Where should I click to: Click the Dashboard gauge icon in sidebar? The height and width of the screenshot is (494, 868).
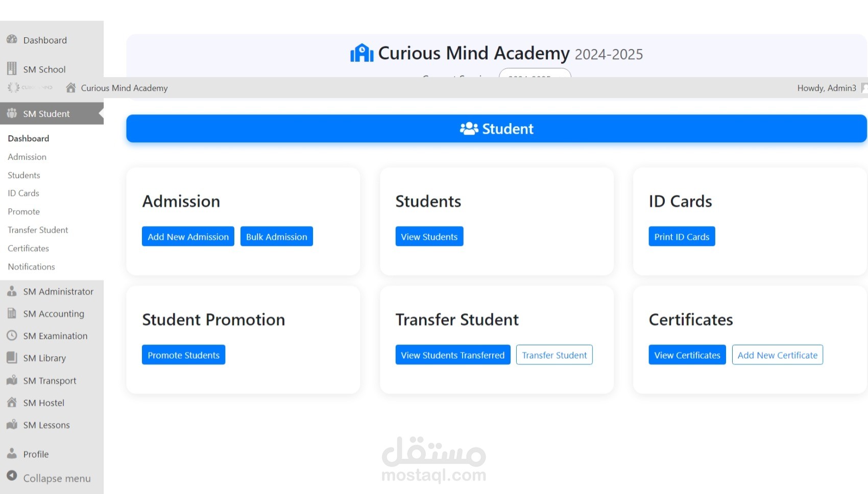[x=12, y=39]
